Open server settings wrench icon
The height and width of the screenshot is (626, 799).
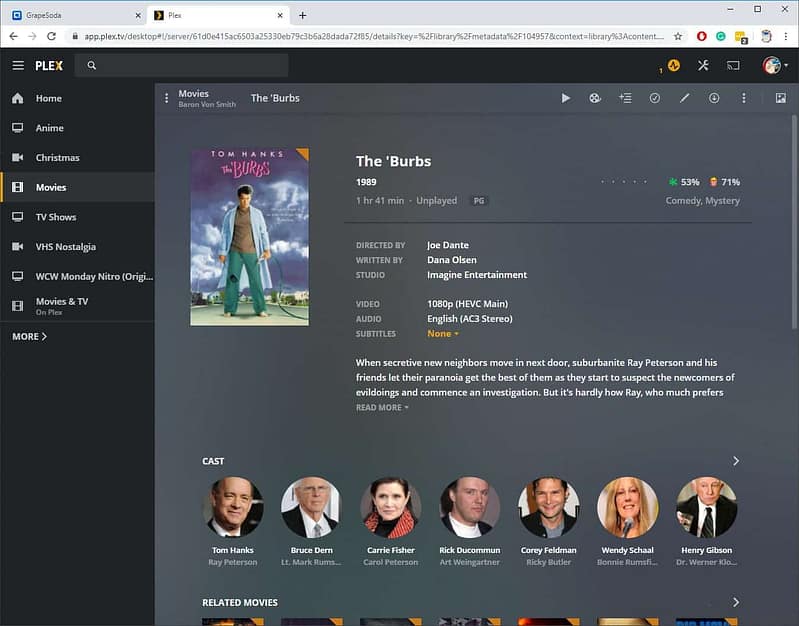(x=703, y=65)
